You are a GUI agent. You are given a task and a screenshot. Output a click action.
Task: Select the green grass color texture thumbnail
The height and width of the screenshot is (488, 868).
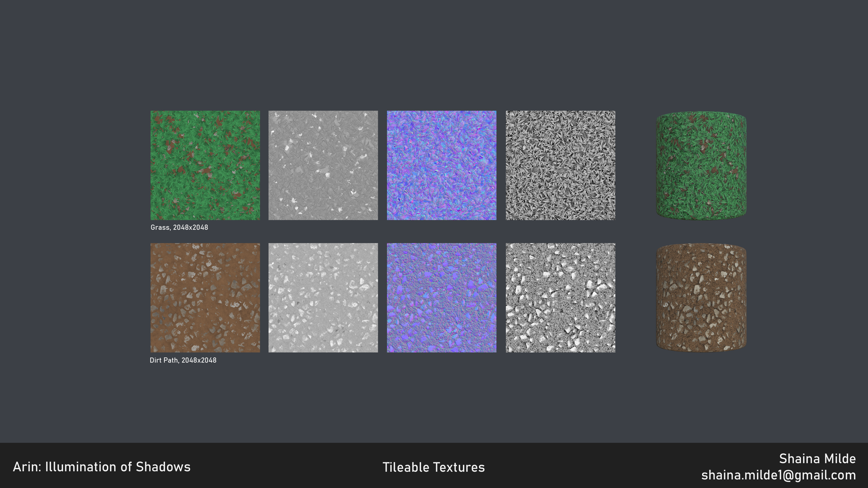coord(205,165)
